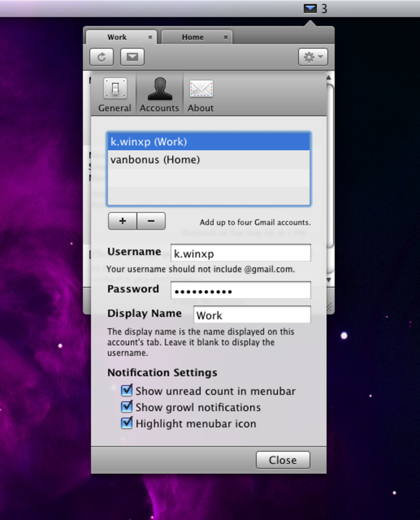Click the refresh inbox button
420x520 pixels.
point(102,57)
